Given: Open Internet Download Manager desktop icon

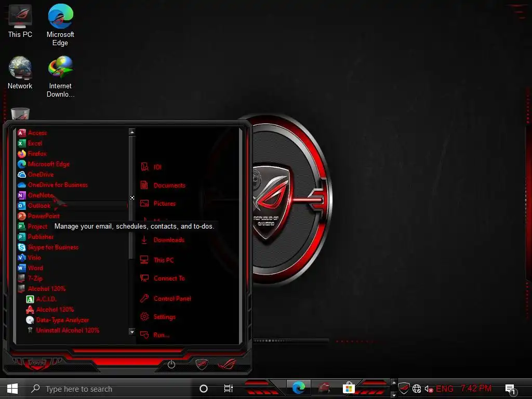Looking at the screenshot, I should coord(60,77).
